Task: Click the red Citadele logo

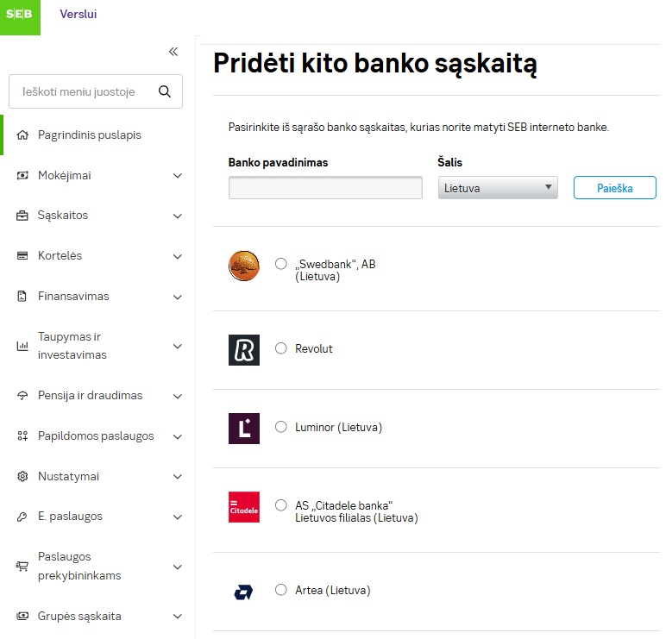Action: [244, 507]
